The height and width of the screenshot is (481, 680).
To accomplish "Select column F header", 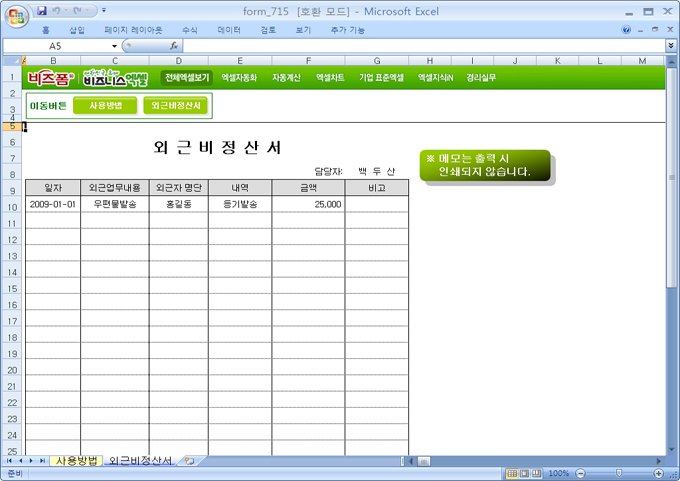I will (x=308, y=61).
